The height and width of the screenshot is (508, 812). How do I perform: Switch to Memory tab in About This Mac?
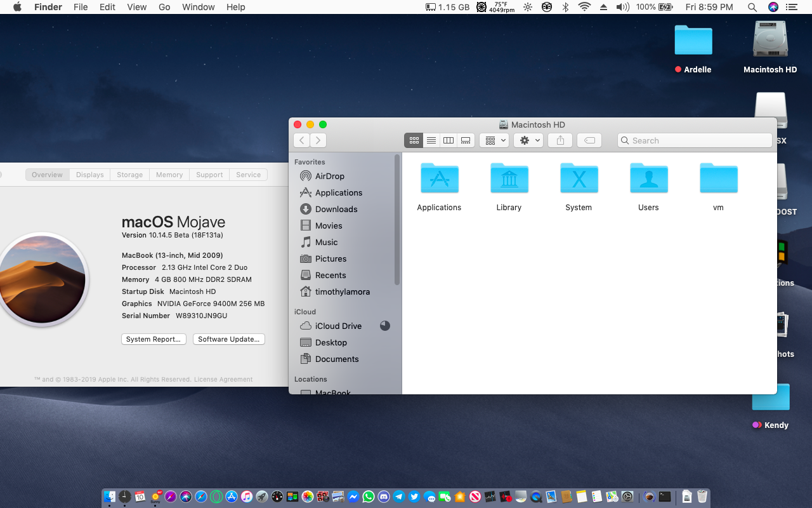point(169,175)
